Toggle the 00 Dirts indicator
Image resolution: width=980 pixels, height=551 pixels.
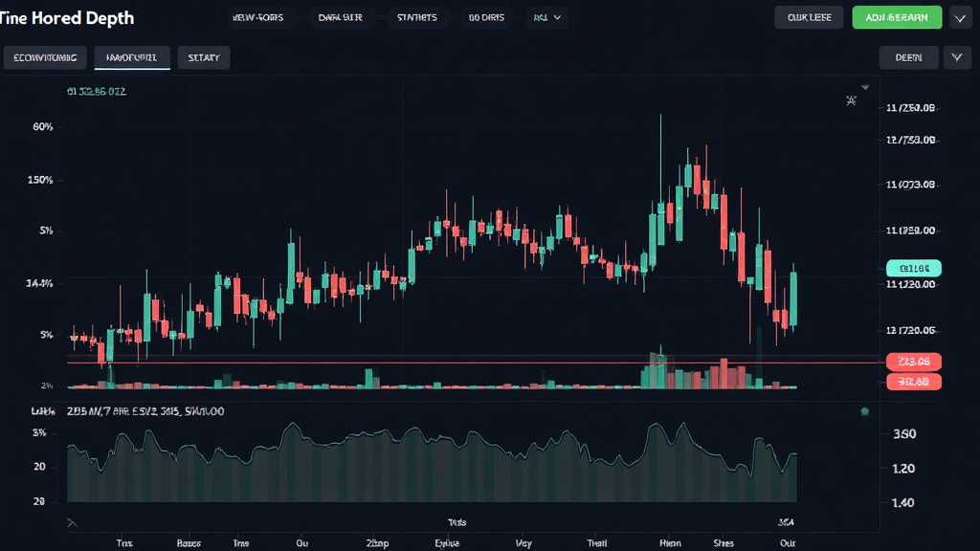[486, 16]
